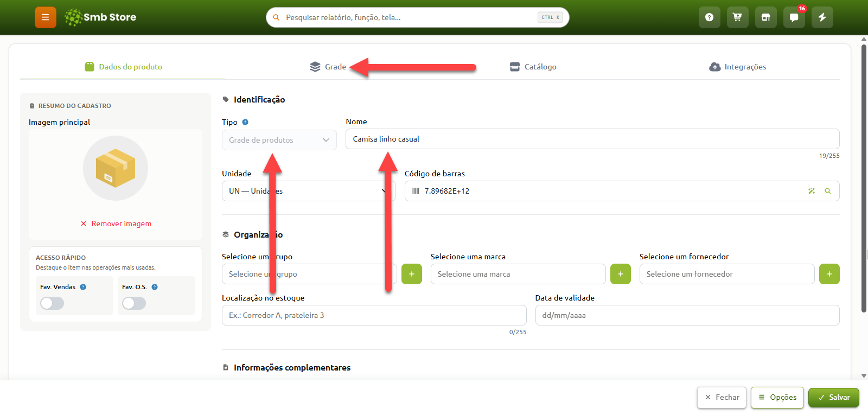Open Selecione um grupo combo box
The width and height of the screenshot is (868, 415).
click(x=309, y=274)
